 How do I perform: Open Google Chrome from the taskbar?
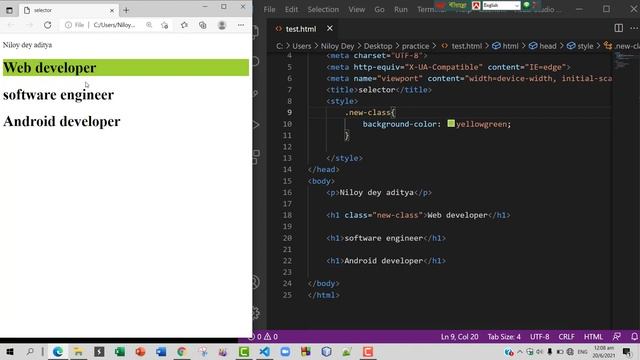click(182, 351)
